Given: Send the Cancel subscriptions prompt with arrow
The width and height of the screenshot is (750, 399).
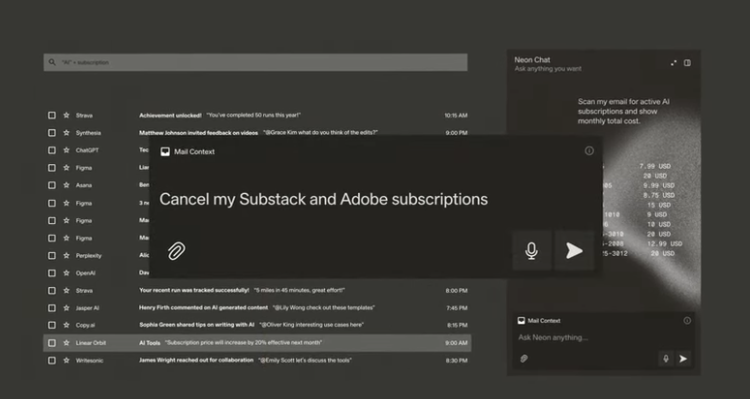Looking at the screenshot, I should point(574,251).
